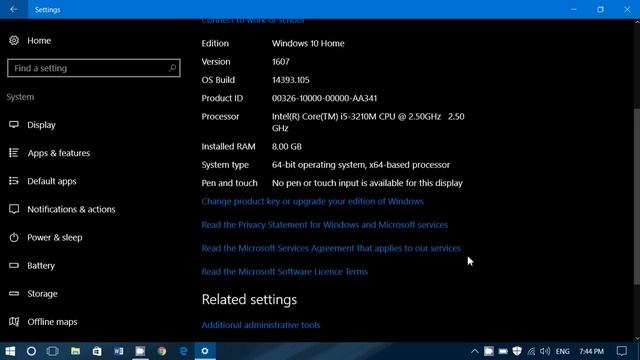Click the Apps & features list icon
This screenshot has width=640, height=360.
point(14,153)
